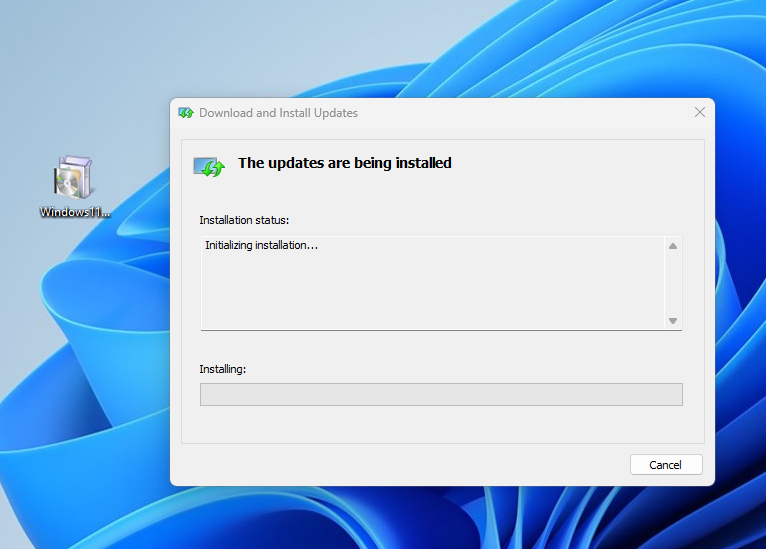Screen dimensions: 766x549
Task: Click 'The updates are being installed' heading
Action: tap(344, 163)
